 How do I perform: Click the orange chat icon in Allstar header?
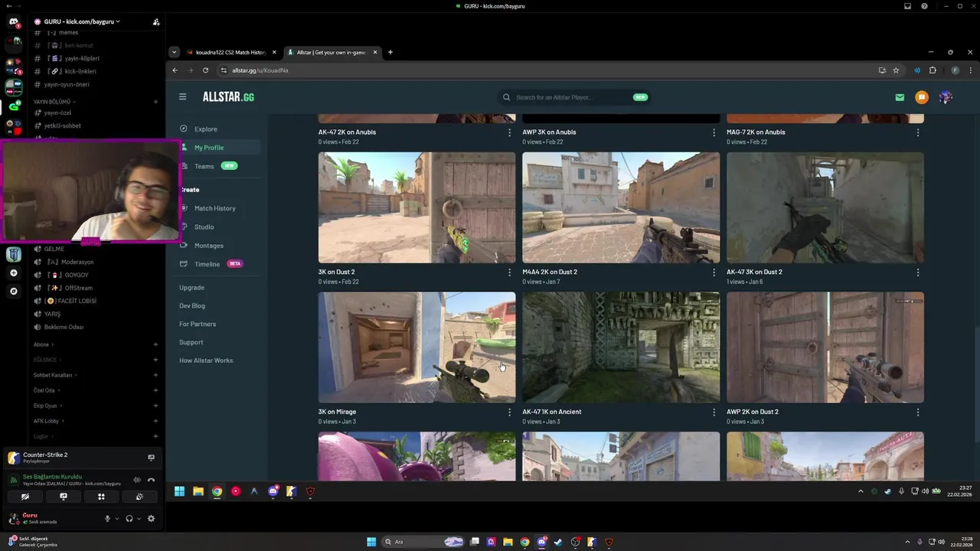[922, 97]
